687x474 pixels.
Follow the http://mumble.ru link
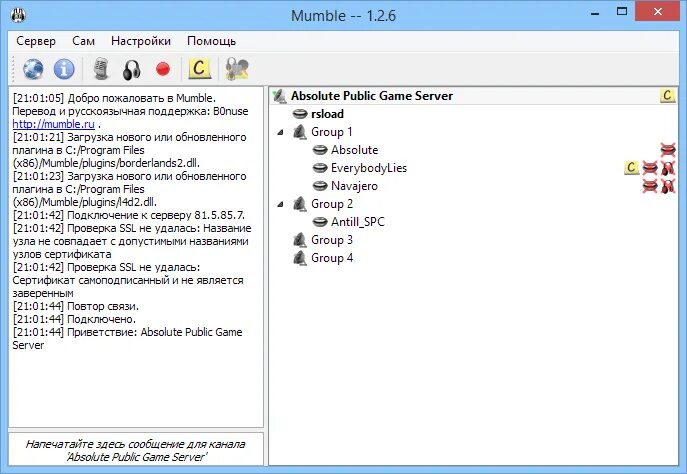click(x=53, y=124)
